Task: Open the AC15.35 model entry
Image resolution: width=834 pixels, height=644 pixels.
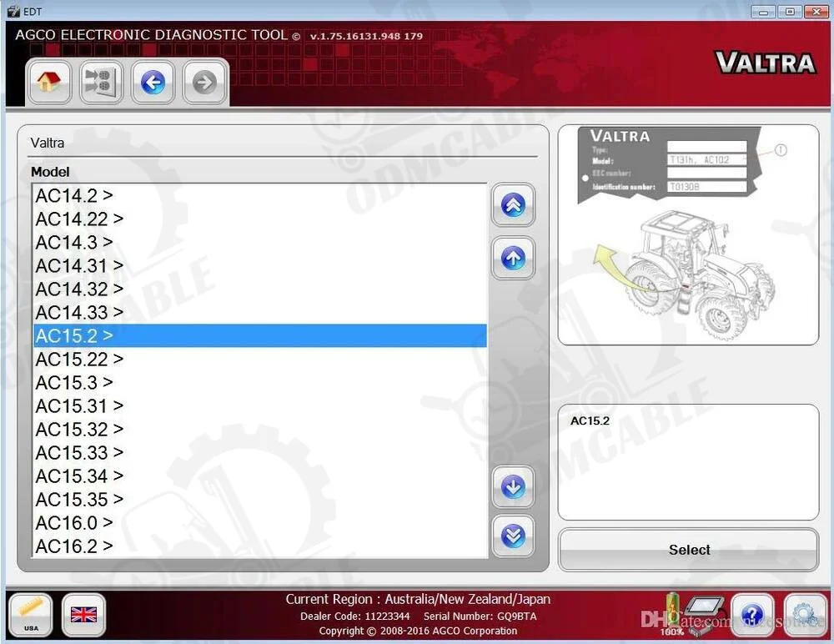Action: (x=78, y=500)
